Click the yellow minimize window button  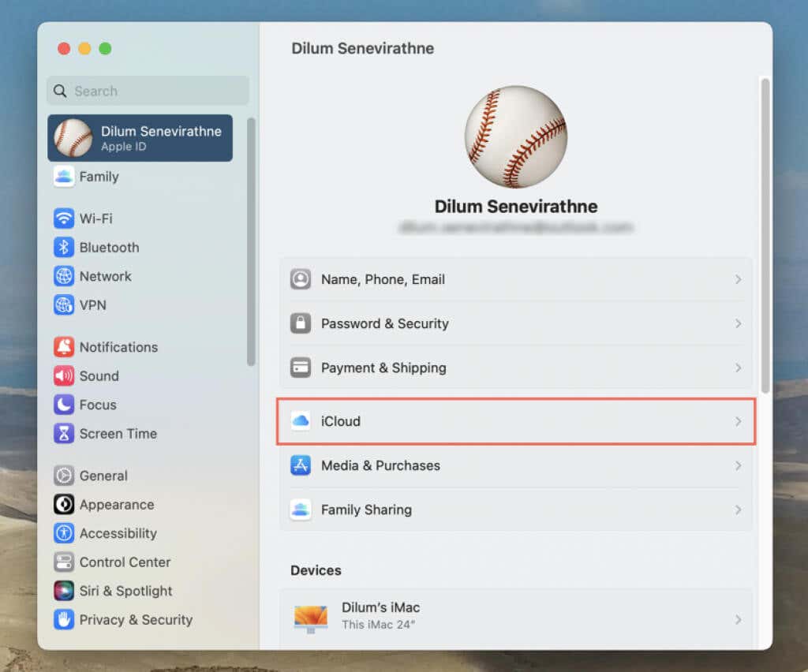(x=84, y=48)
